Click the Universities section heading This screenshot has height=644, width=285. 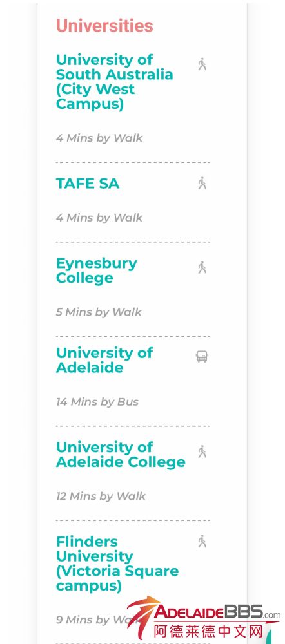pos(104,26)
